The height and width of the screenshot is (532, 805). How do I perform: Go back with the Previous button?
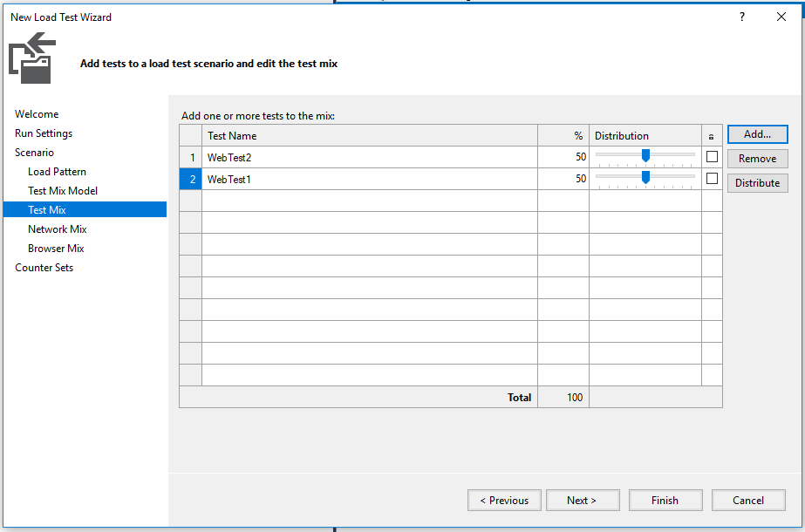[504, 500]
